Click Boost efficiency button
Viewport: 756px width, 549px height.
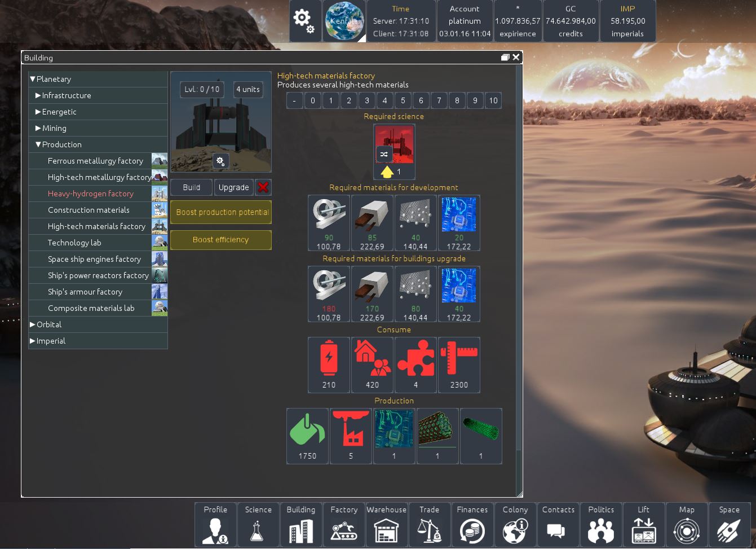click(x=221, y=240)
